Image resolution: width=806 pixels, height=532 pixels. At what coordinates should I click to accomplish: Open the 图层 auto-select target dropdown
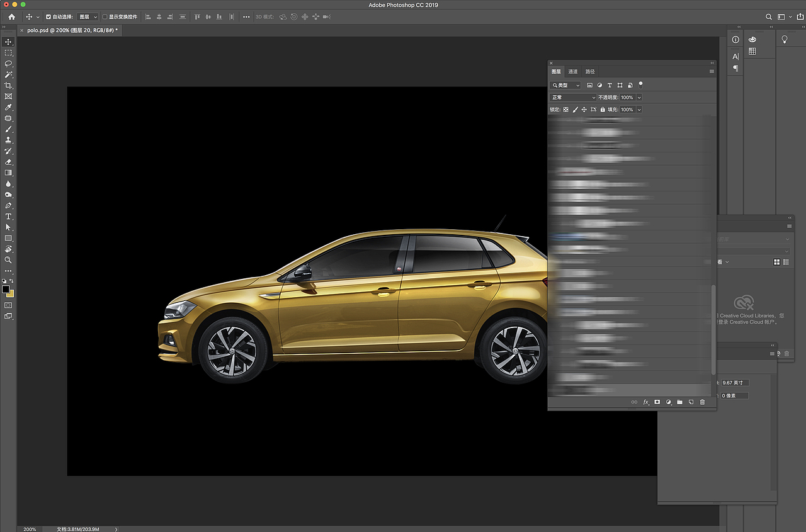[x=88, y=17]
